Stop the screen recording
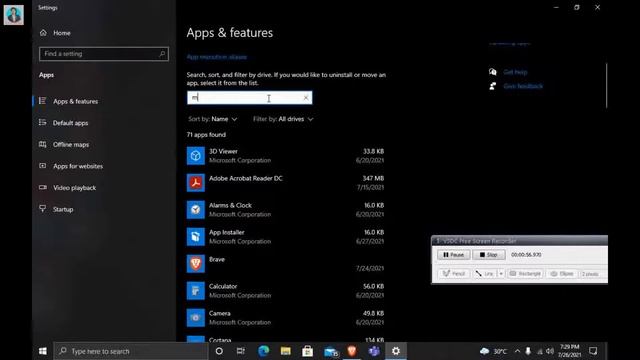The image size is (640, 360). [489, 255]
